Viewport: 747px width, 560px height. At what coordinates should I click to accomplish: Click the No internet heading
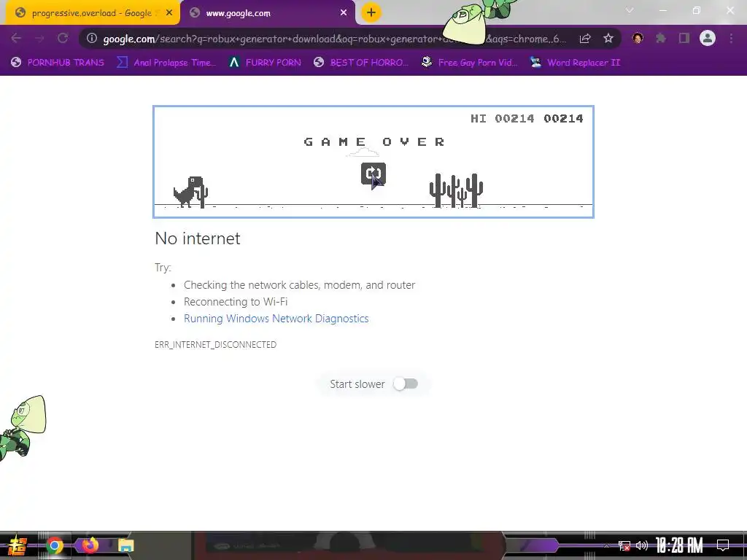coord(198,238)
